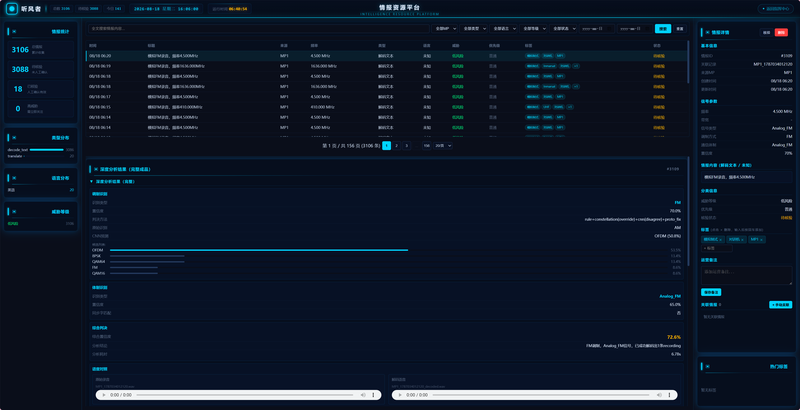The image size is (800, 410).
Task: Click the 6.78s analysis time value
Action: click(x=676, y=354)
